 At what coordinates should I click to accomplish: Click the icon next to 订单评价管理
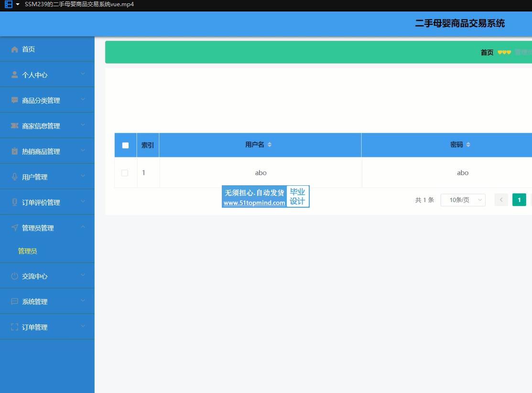(15, 202)
